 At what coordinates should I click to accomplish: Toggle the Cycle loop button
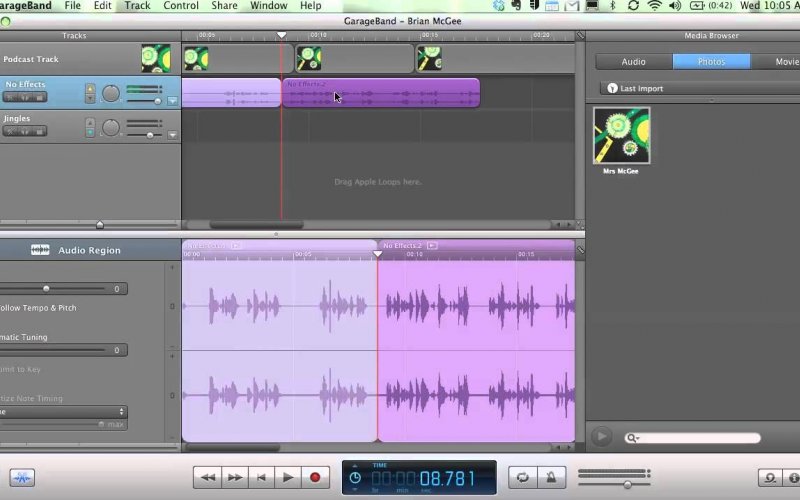coord(522,478)
